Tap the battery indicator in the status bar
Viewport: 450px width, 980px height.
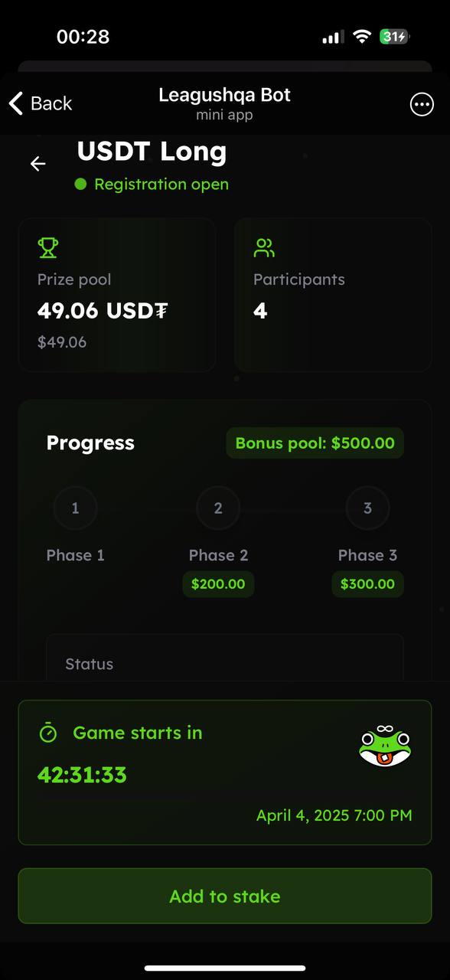[x=395, y=37]
